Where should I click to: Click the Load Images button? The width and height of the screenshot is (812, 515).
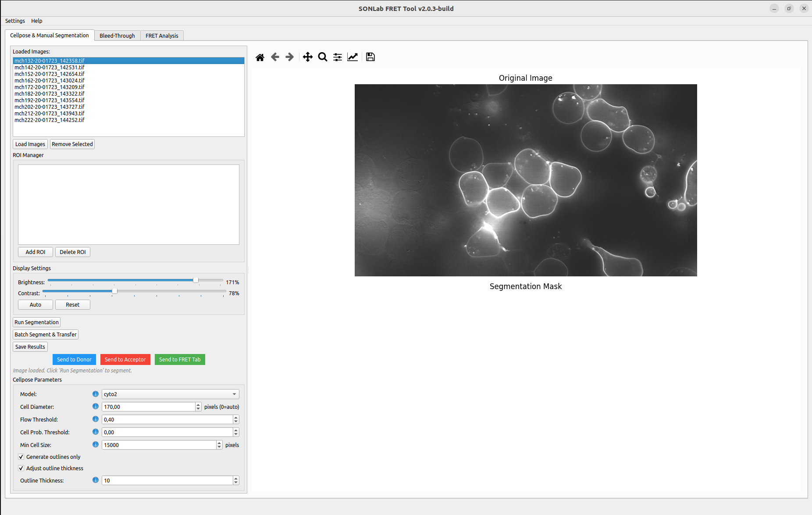pos(30,144)
